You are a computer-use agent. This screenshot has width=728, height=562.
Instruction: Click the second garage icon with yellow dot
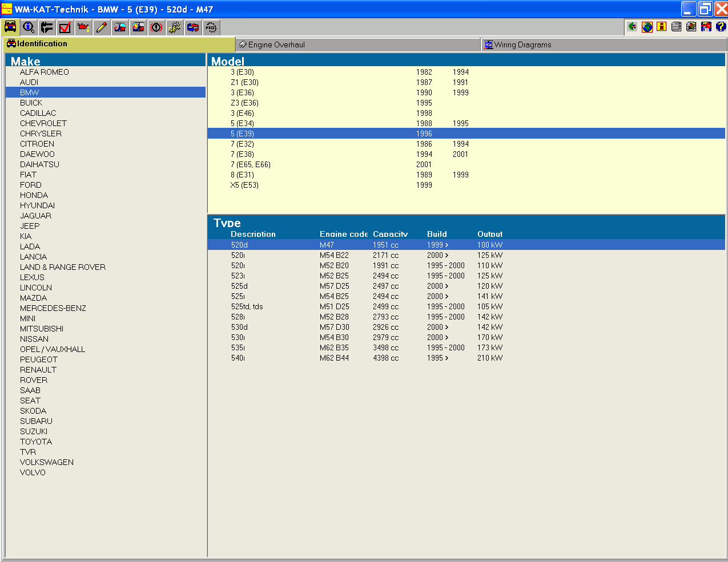pyautogui.click(x=138, y=27)
